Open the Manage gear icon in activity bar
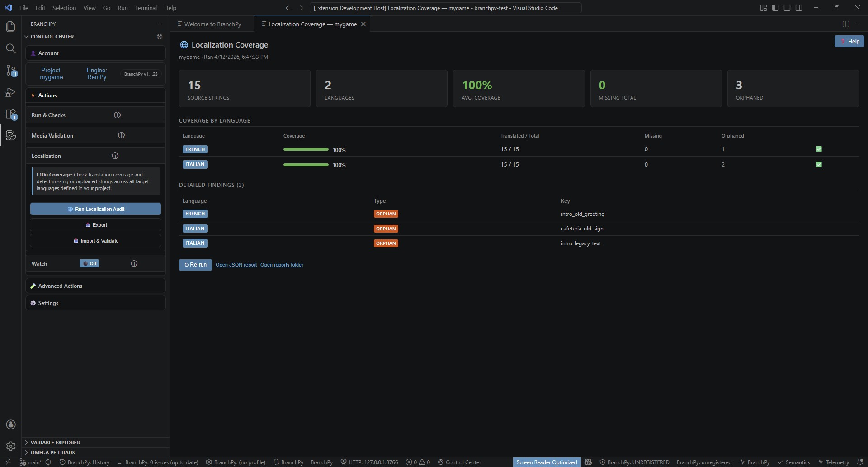The width and height of the screenshot is (868, 467). coord(10,446)
